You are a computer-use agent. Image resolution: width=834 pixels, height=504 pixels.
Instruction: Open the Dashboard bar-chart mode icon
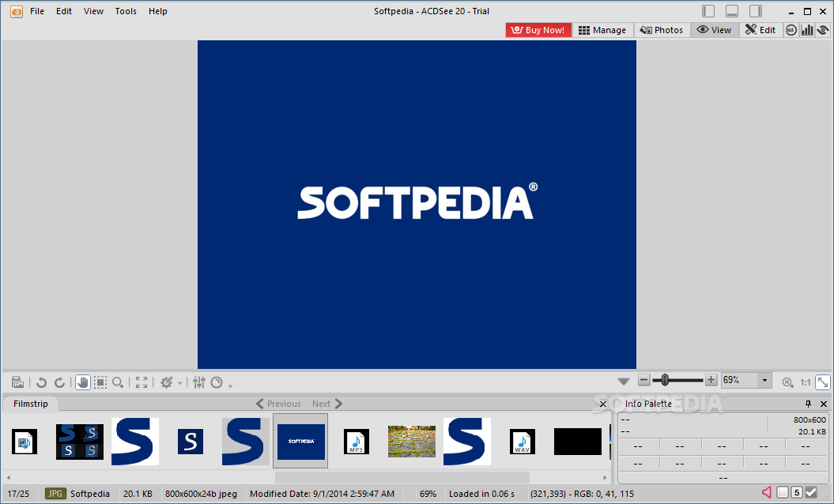coord(807,30)
